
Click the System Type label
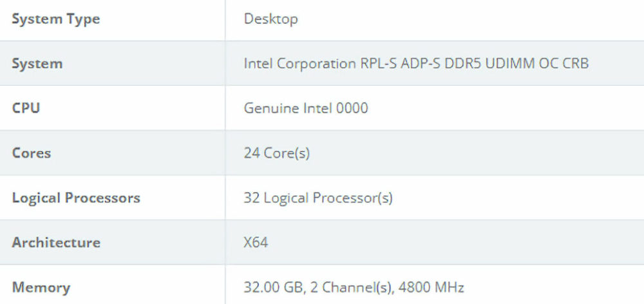click(56, 19)
